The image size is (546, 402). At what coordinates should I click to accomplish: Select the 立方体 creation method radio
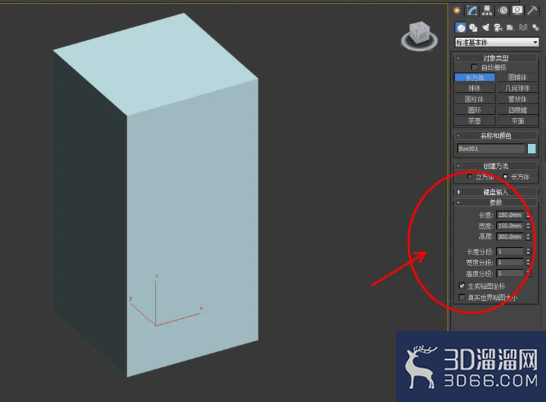[470, 177]
